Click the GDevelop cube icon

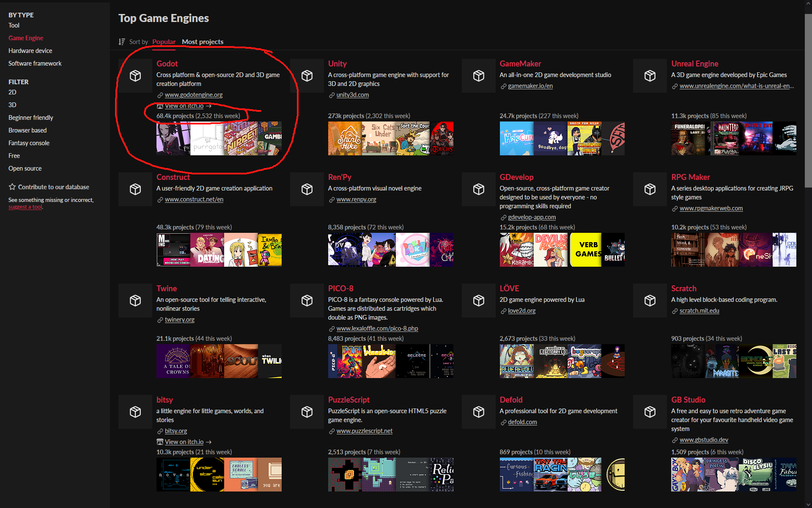(479, 189)
